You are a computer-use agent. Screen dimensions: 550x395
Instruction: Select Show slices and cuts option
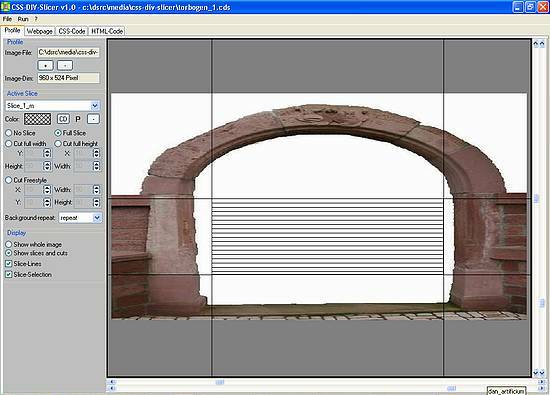coord(36,253)
